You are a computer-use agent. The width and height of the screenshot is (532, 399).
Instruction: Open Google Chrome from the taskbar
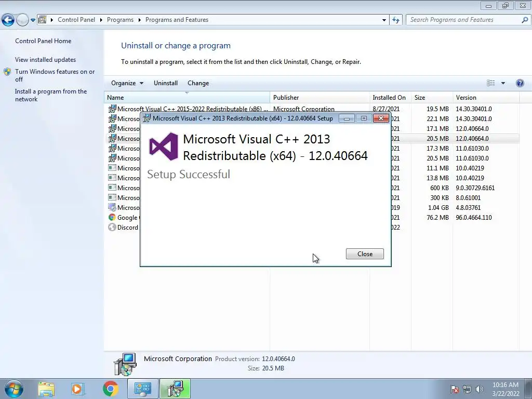click(x=110, y=389)
